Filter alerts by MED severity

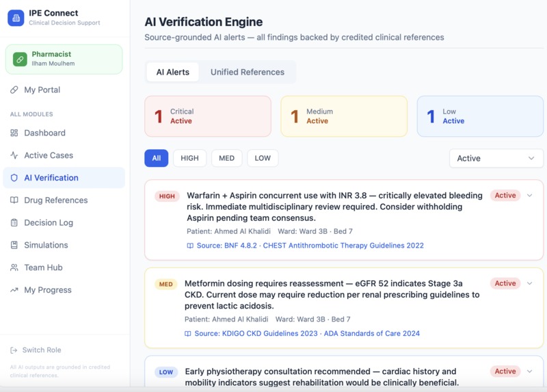pyautogui.click(x=227, y=158)
